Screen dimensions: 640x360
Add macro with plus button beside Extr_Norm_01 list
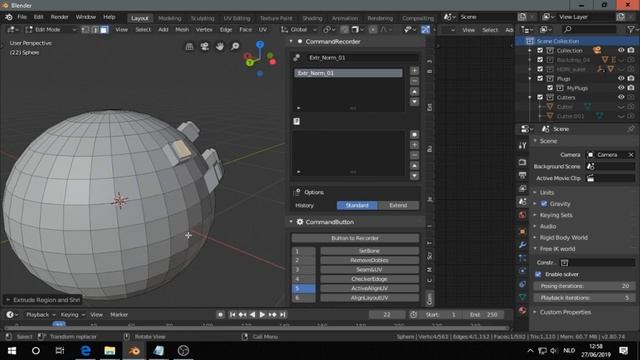pyautogui.click(x=414, y=71)
